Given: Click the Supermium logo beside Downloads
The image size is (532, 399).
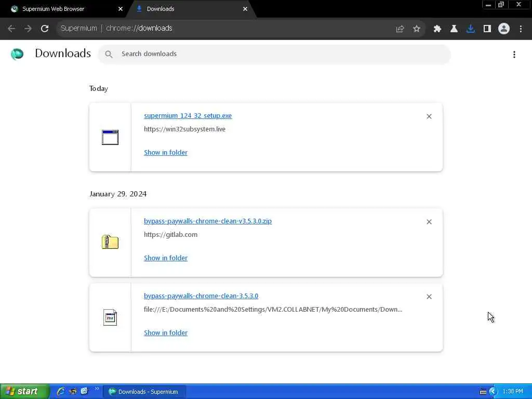Looking at the screenshot, I should coord(17,54).
